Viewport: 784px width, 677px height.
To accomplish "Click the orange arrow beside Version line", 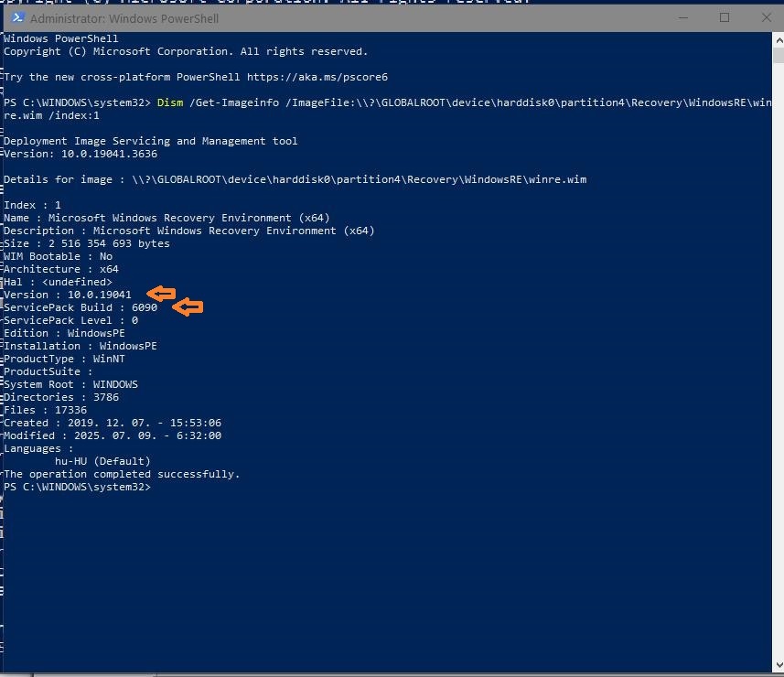I will point(162,294).
